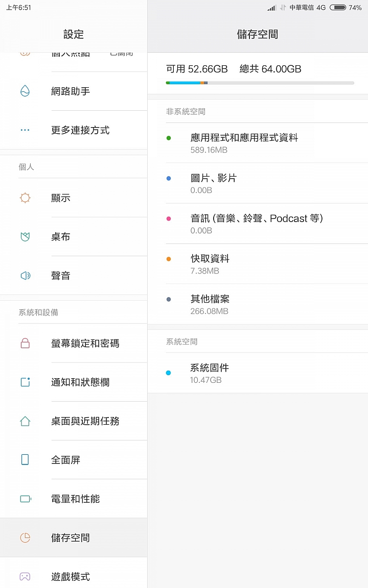Tap the 系統固件 10.47GB row

click(258, 373)
